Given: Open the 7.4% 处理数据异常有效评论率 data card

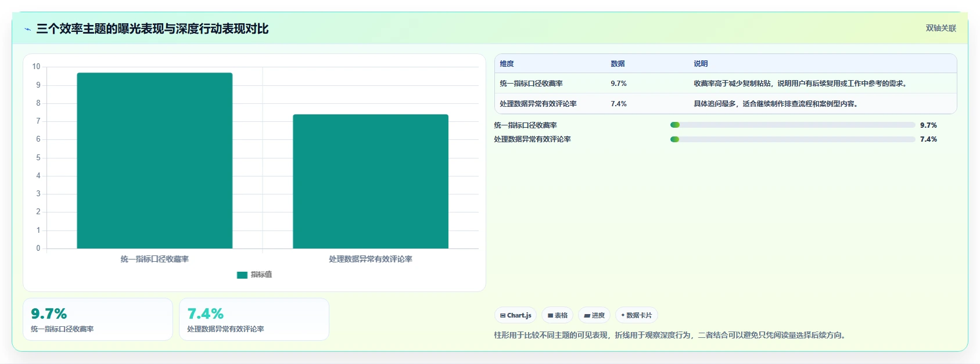Looking at the screenshot, I should [254, 319].
